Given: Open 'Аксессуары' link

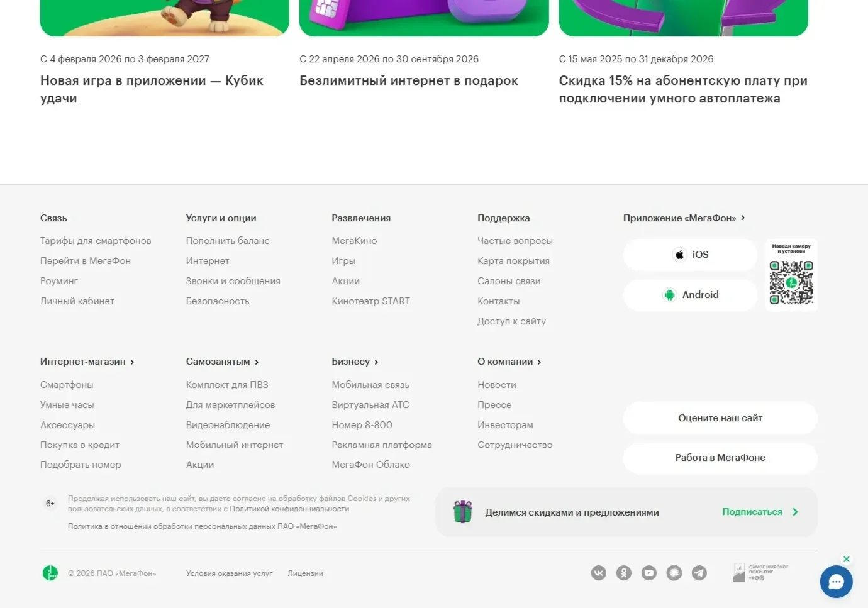Looking at the screenshot, I should point(68,425).
